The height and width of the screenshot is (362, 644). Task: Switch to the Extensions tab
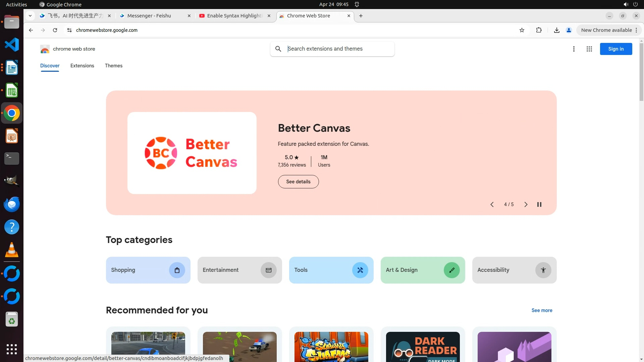[82, 66]
